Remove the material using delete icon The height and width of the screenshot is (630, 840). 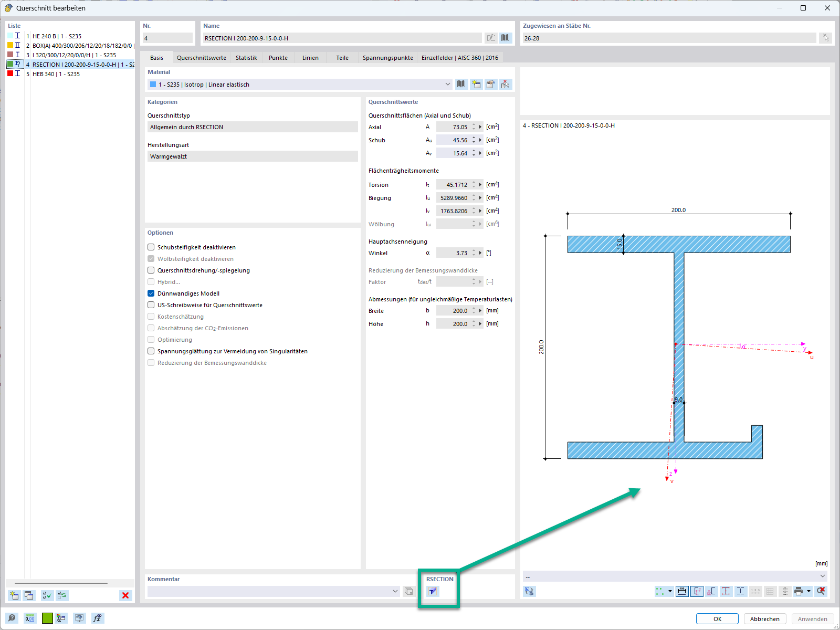(505, 84)
